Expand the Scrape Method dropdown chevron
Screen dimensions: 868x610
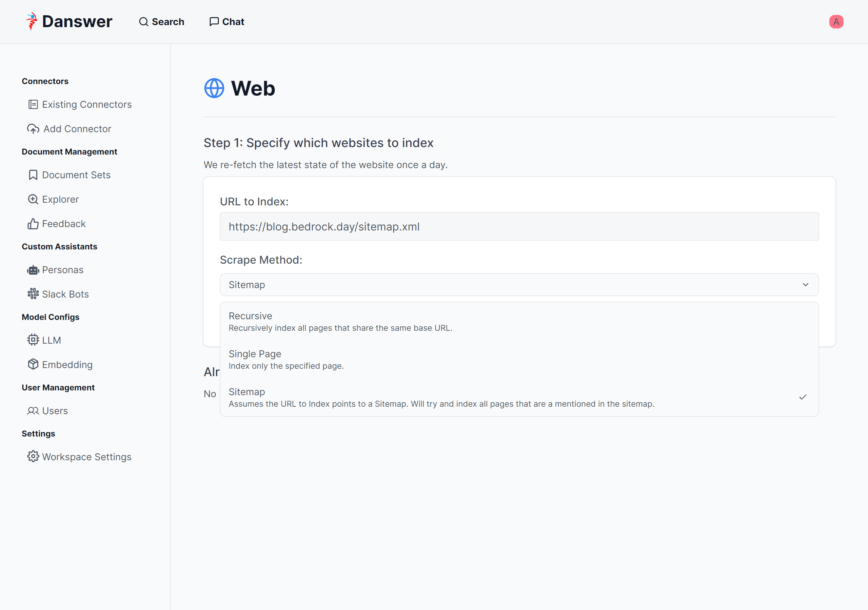805,285
